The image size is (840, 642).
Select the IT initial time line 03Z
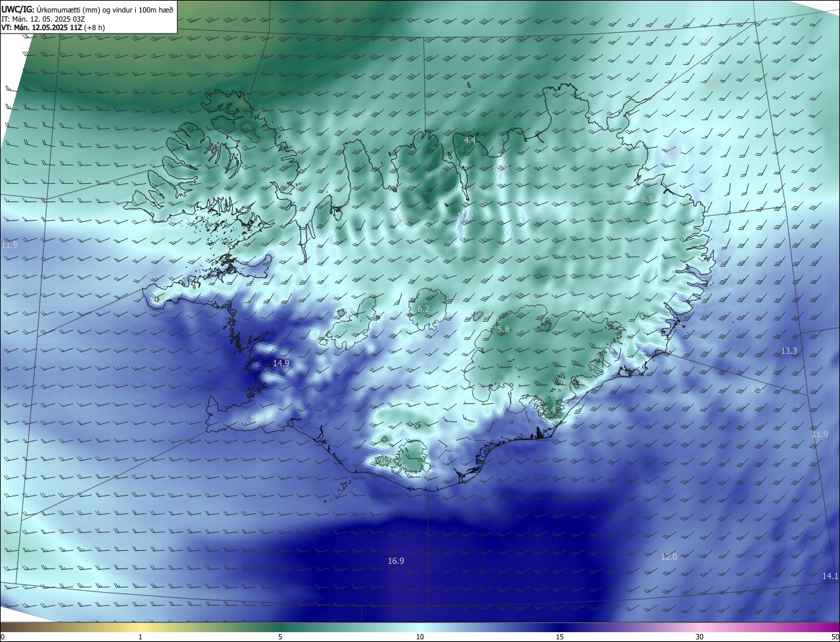pyautogui.click(x=43, y=19)
